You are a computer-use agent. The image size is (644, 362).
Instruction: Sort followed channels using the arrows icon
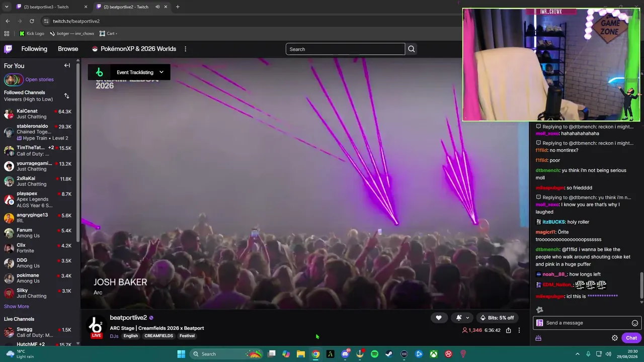(x=66, y=96)
